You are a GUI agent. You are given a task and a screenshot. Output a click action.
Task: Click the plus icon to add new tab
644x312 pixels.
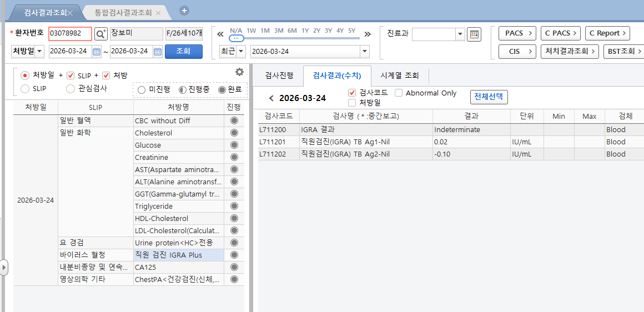tap(185, 11)
